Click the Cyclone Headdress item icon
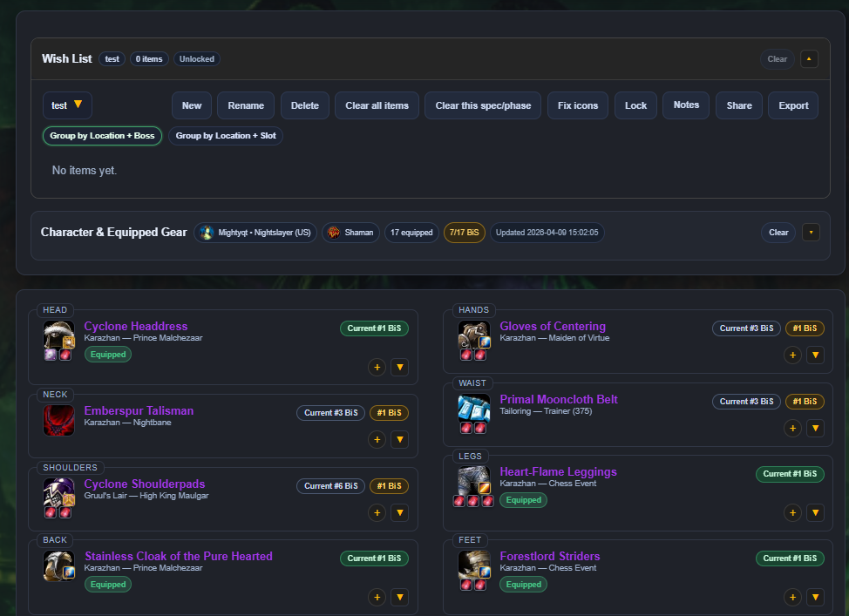 (x=58, y=337)
